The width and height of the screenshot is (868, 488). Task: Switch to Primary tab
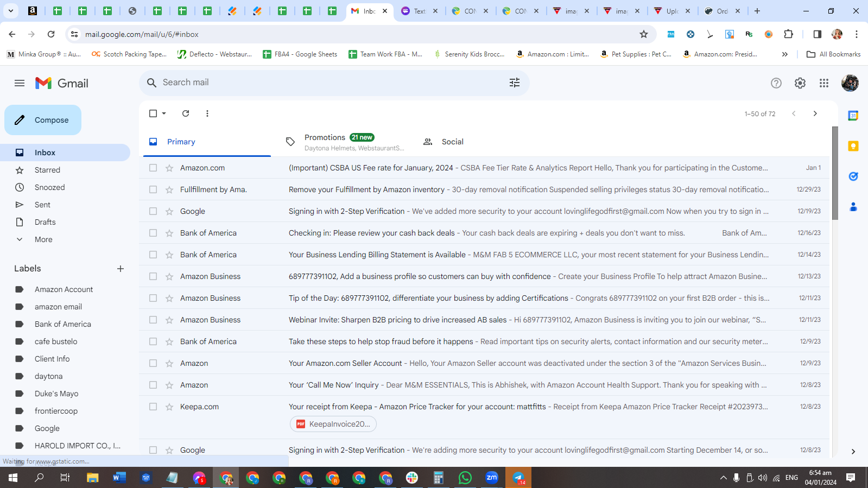[207, 142]
